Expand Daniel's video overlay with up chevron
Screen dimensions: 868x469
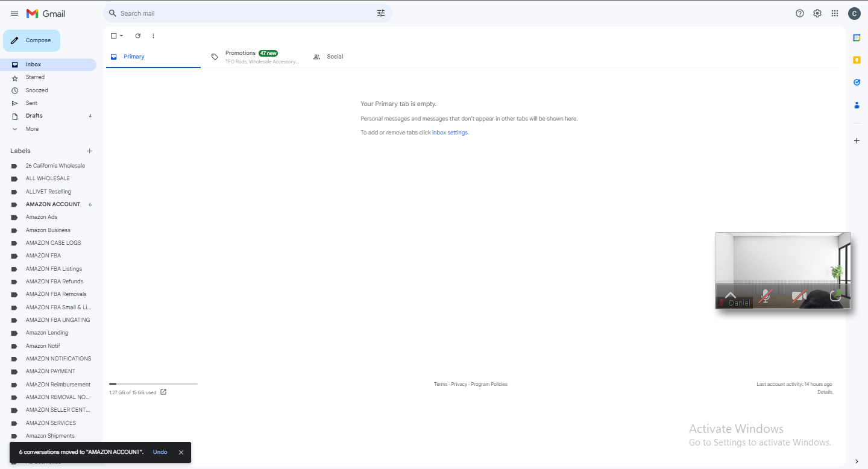730,295
